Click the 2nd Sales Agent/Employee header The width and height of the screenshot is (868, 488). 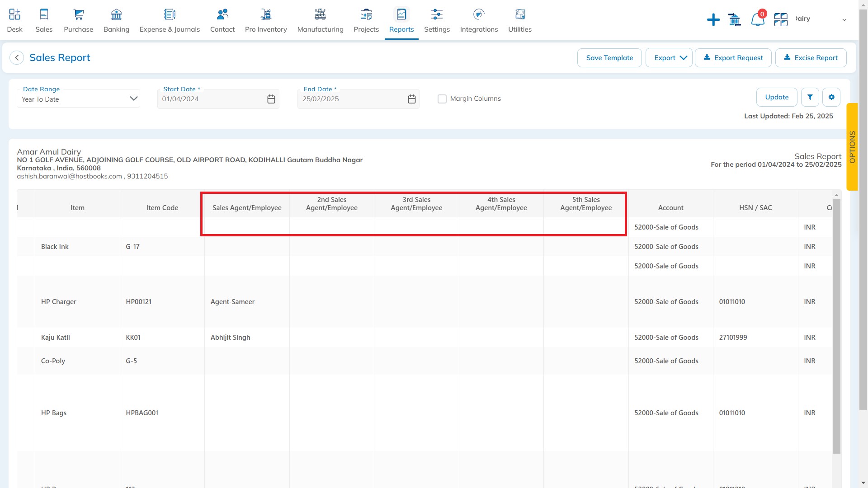pyautogui.click(x=332, y=204)
